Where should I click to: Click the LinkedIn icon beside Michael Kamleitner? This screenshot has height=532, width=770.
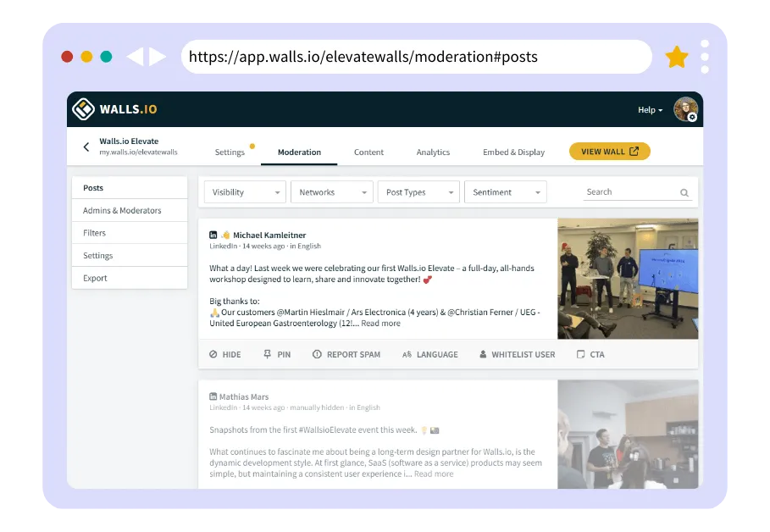(213, 235)
